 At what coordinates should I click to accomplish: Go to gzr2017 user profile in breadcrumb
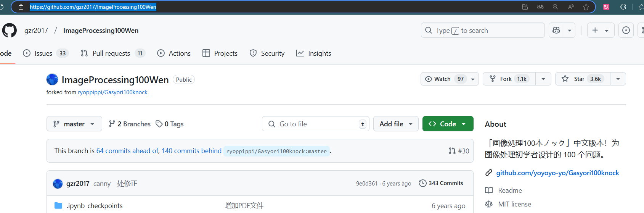[36, 31]
